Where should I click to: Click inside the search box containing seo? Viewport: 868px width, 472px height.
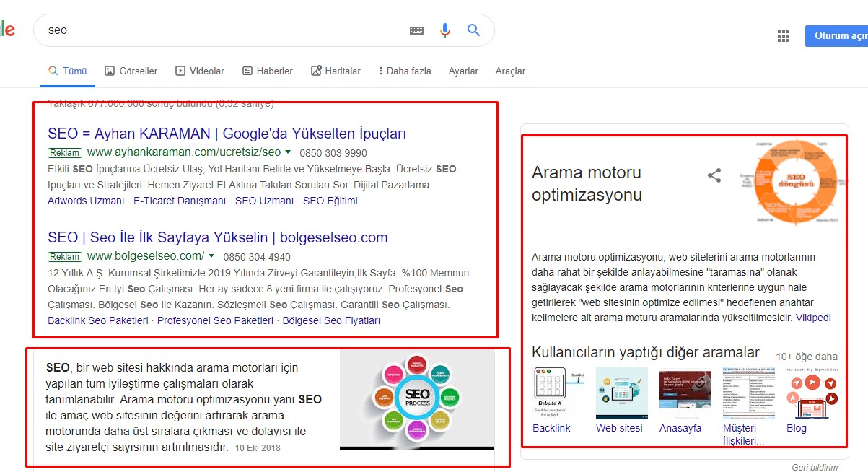coord(216,30)
